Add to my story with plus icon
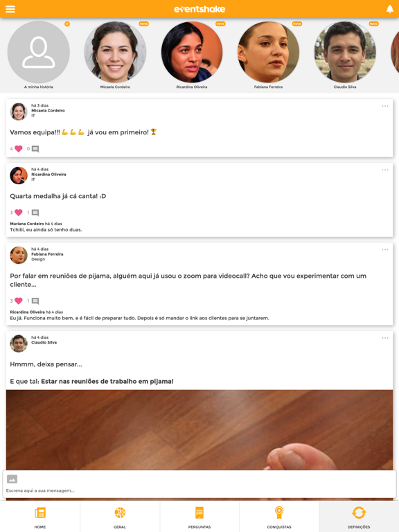The height and width of the screenshot is (532, 399). click(67, 24)
